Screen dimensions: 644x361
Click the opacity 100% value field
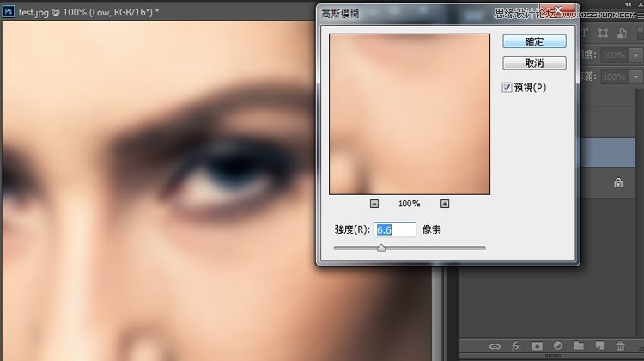(x=614, y=55)
